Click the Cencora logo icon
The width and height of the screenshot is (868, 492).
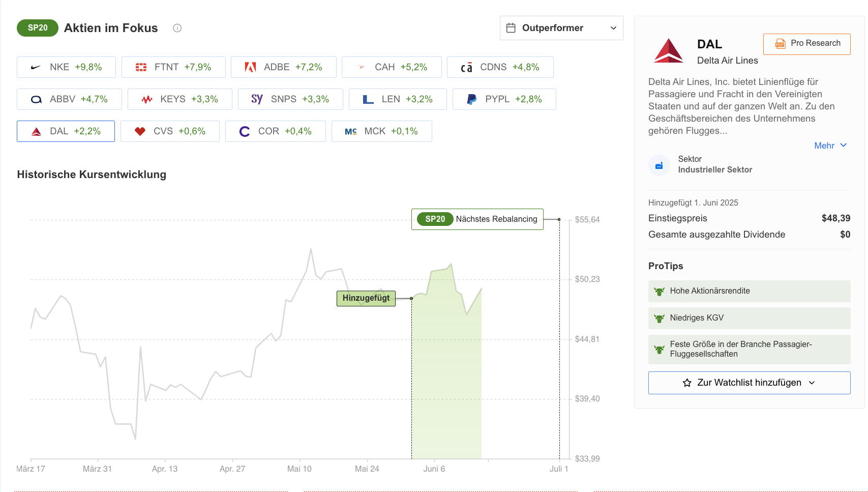pos(245,131)
